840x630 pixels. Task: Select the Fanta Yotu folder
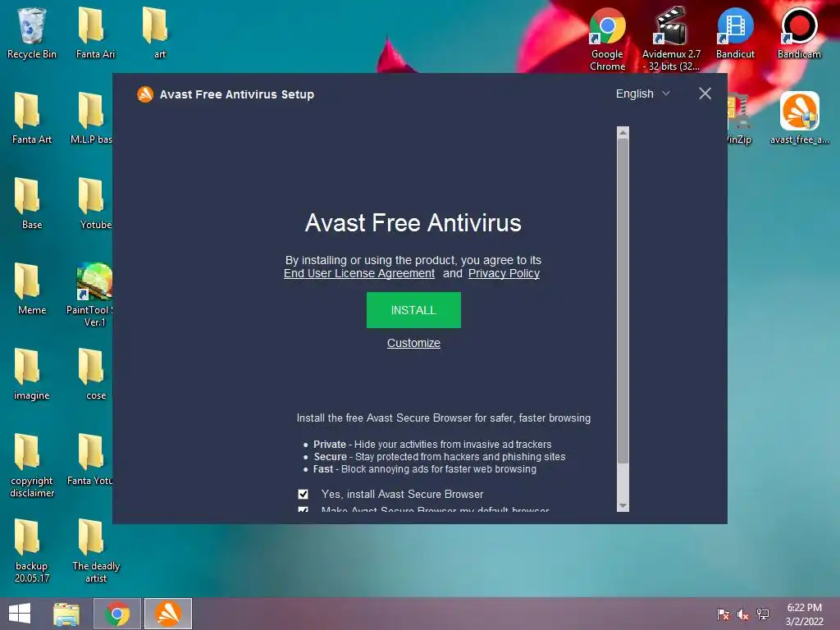click(90, 459)
